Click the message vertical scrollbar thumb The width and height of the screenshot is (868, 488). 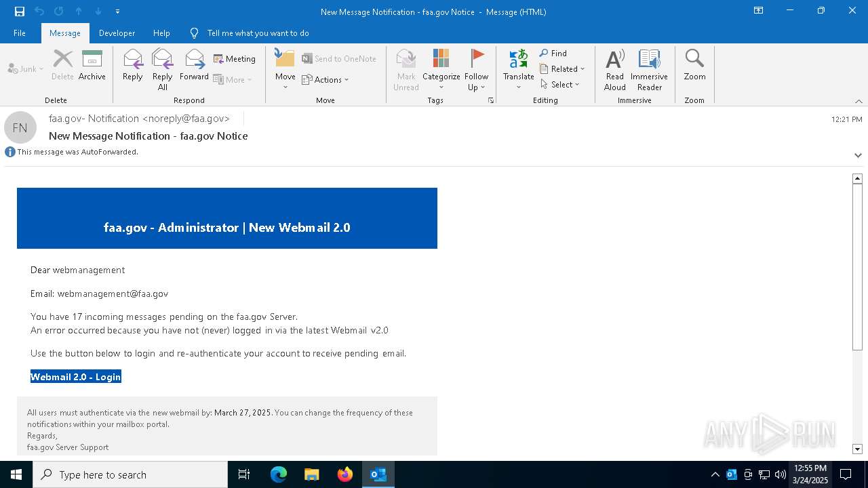857,267
